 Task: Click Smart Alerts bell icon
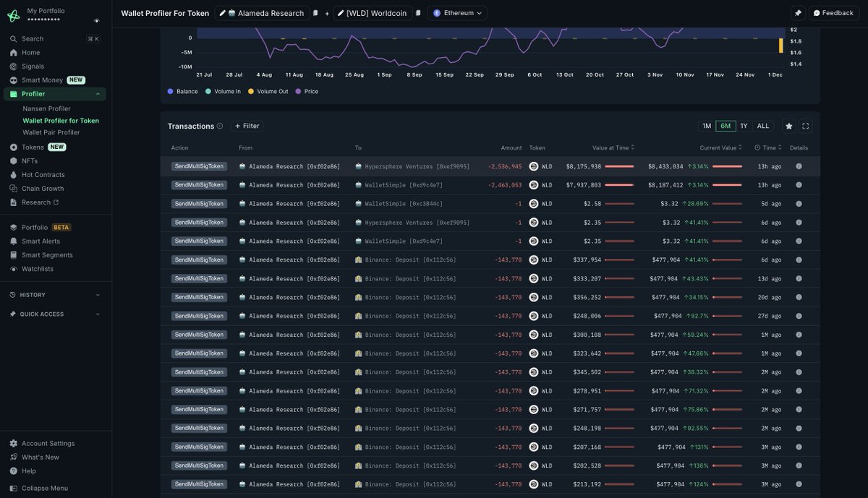pos(14,241)
